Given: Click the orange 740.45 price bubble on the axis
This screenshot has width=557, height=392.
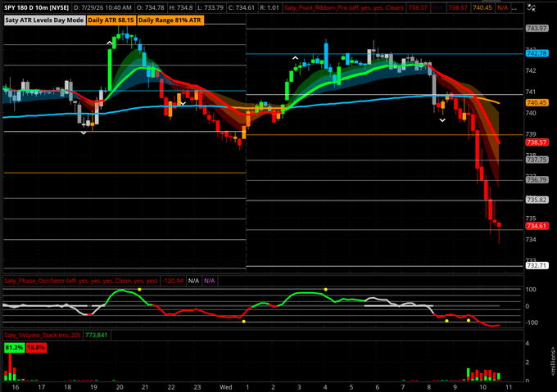Looking at the screenshot, I should point(537,102).
